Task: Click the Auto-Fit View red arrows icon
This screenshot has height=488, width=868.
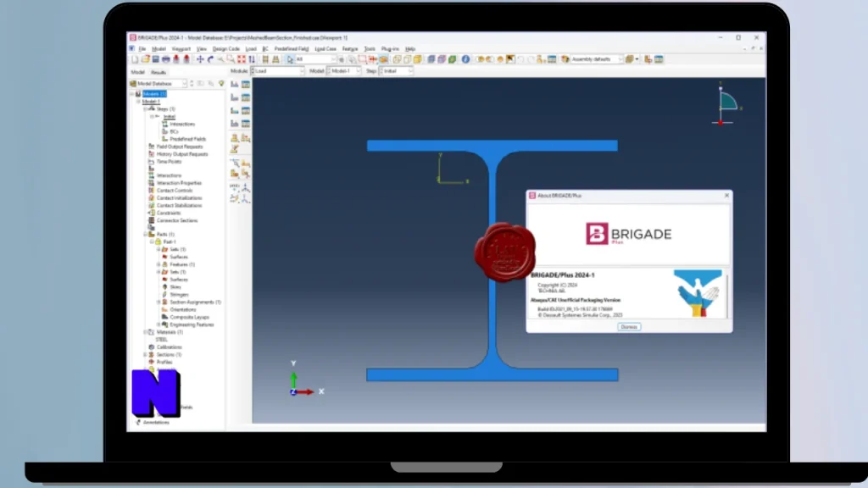Action: pos(242,59)
